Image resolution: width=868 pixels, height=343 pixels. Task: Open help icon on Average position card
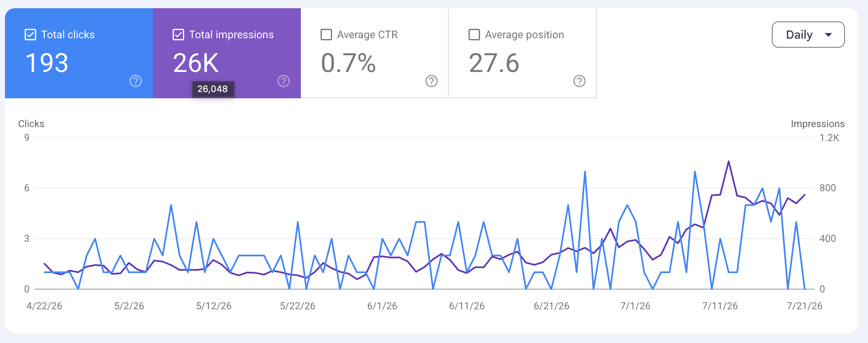(x=579, y=81)
